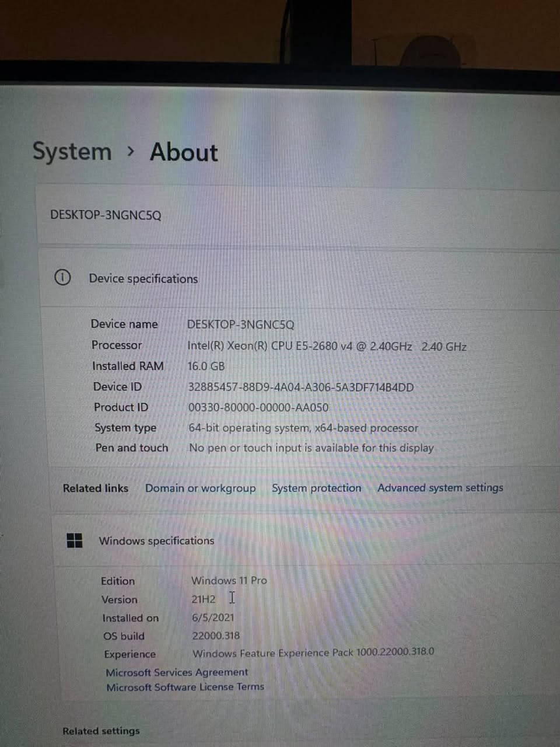Open Domain or workgroup link
This screenshot has height=747, width=560.
pos(200,488)
